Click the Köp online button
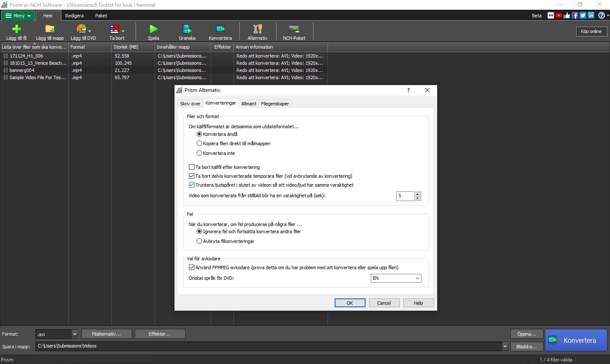Screen dimensions: 610x364 591,31
